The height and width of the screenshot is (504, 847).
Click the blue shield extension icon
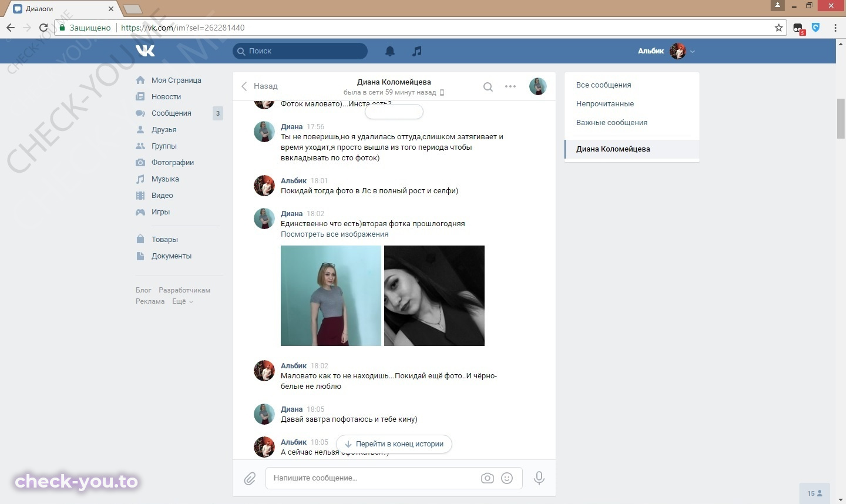pos(815,27)
